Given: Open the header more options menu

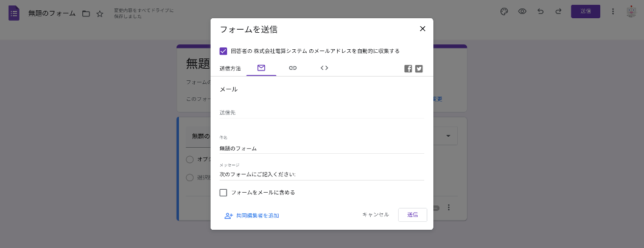Looking at the screenshot, I should (x=613, y=12).
